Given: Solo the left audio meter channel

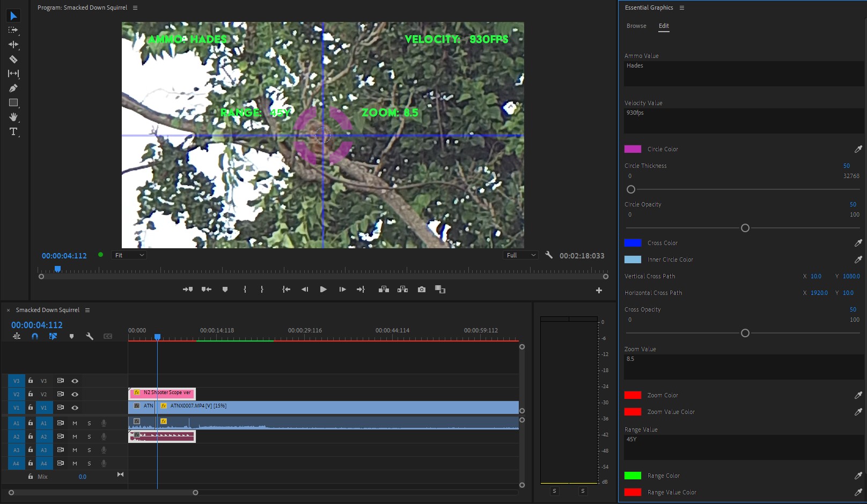Looking at the screenshot, I should point(554,491).
